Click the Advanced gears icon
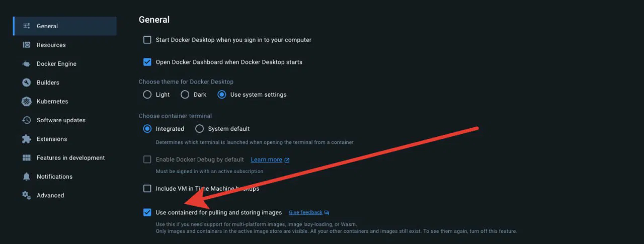 pyautogui.click(x=27, y=195)
